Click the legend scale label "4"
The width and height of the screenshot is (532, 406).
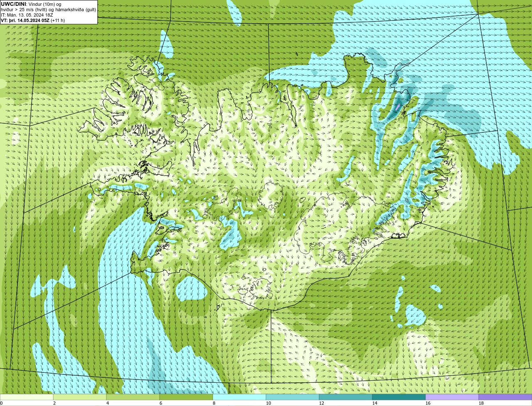click(108, 403)
